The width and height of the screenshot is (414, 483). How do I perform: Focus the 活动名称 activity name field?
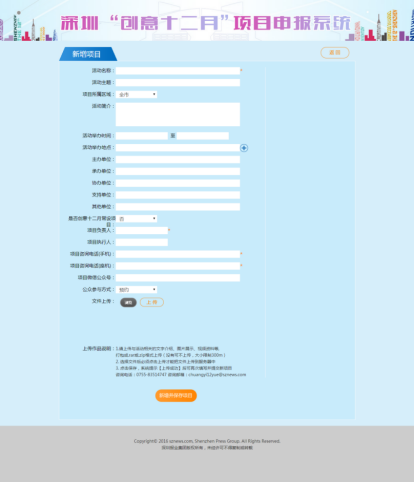coord(178,71)
